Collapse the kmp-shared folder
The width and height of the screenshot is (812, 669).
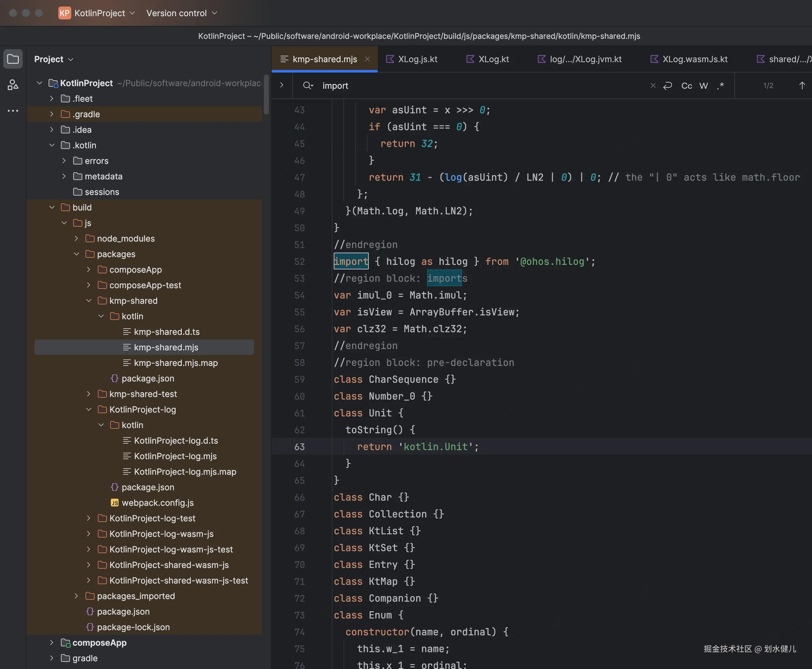(x=89, y=300)
